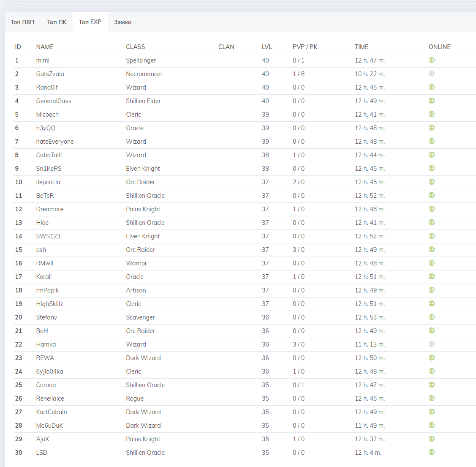Click the online globe icon for Stefany

coord(431,317)
